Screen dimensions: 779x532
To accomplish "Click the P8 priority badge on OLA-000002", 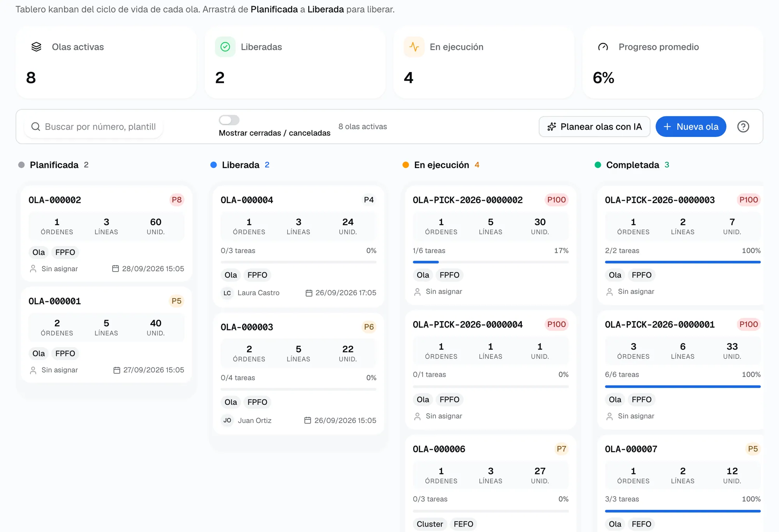I will click(176, 200).
